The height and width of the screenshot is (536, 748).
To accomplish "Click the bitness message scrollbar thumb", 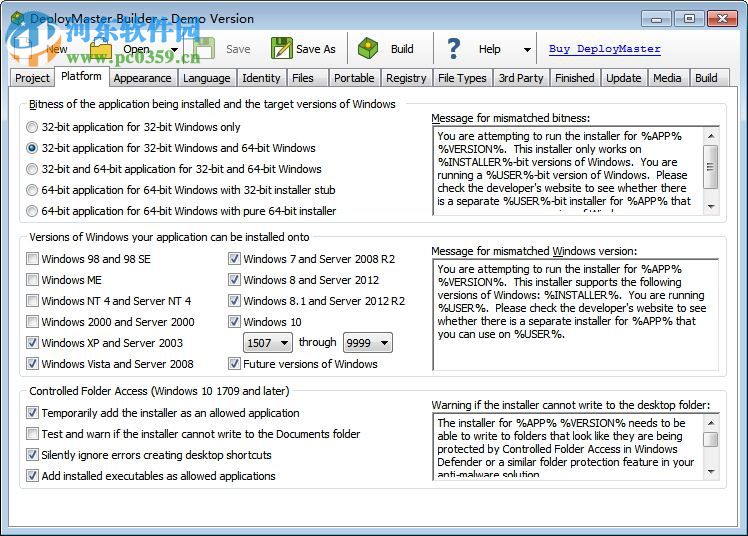I will pos(711,166).
